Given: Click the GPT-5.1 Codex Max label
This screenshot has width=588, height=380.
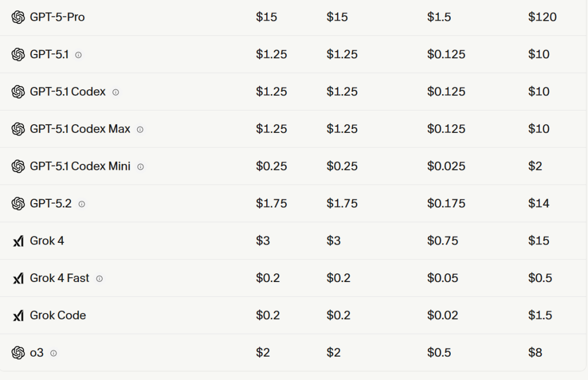Looking at the screenshot, I should [x=80, y=129].
